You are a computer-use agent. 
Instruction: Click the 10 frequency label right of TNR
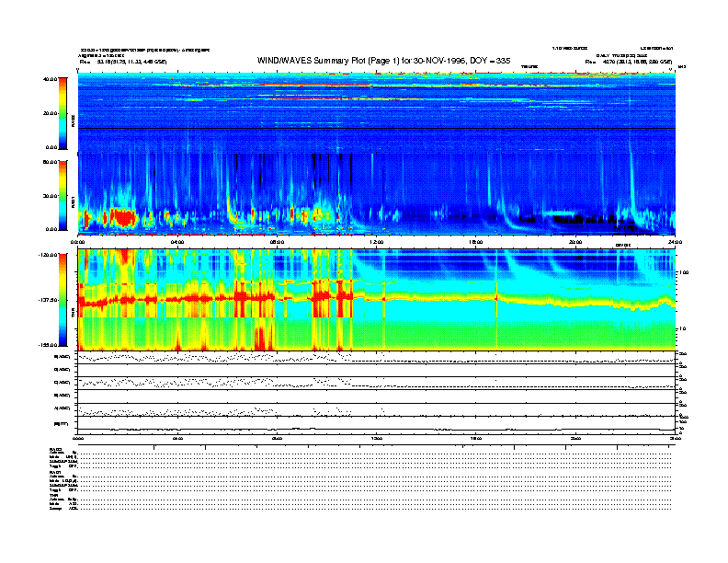[x=681, y=328]
